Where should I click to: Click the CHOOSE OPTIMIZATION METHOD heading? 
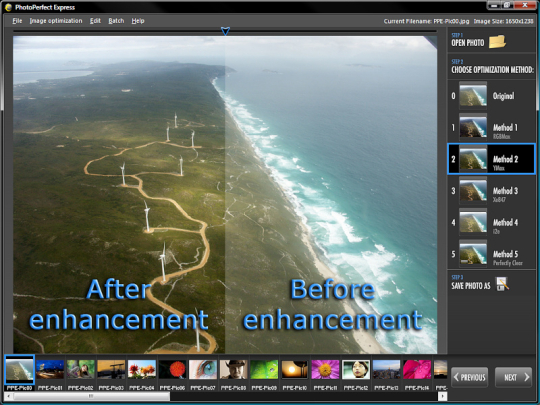492,70
